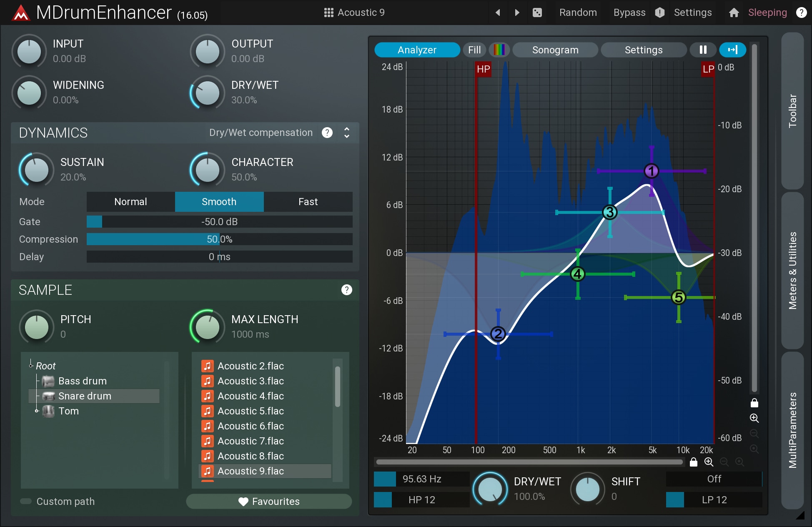The width and height of the screenshot is (812, 527).
Task: Click the lock icon beside the vertical scrollbar
Action: point(754,403)
